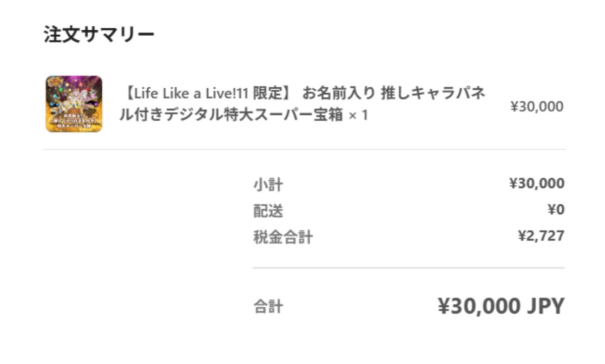Click the ¥2,727 tax amount

(x=541, y=235)
